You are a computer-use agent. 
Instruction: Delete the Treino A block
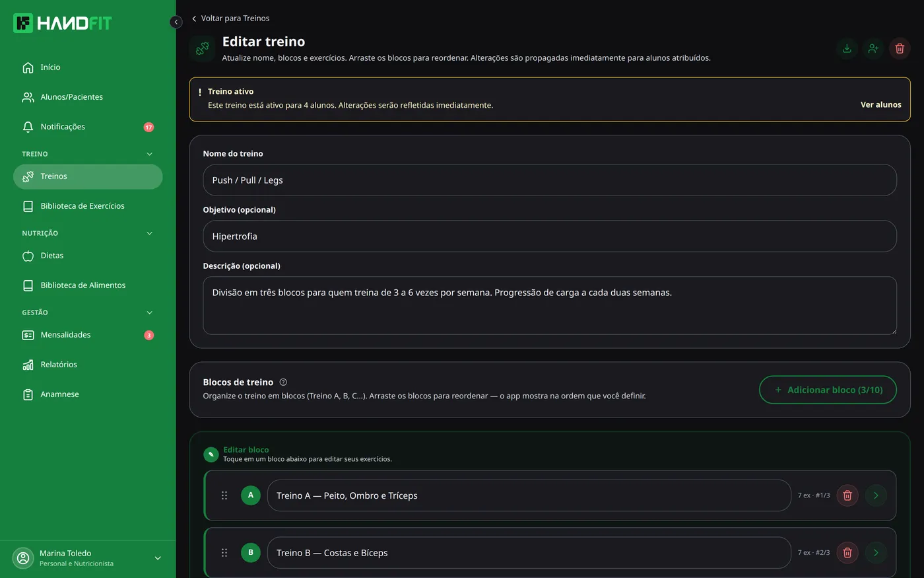click(x=847, y=495)
